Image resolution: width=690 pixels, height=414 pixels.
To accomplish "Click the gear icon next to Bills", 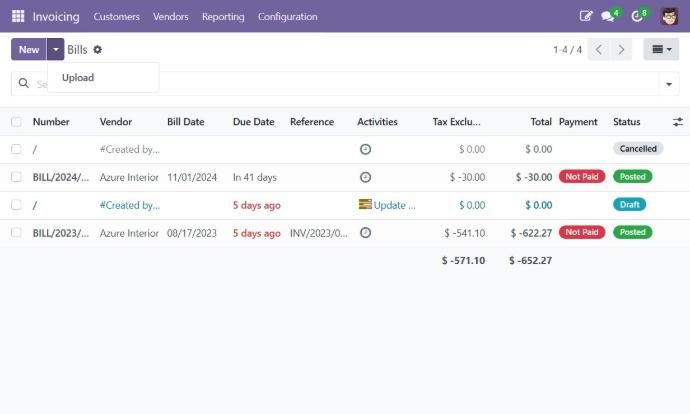I will tap(98, 50).
